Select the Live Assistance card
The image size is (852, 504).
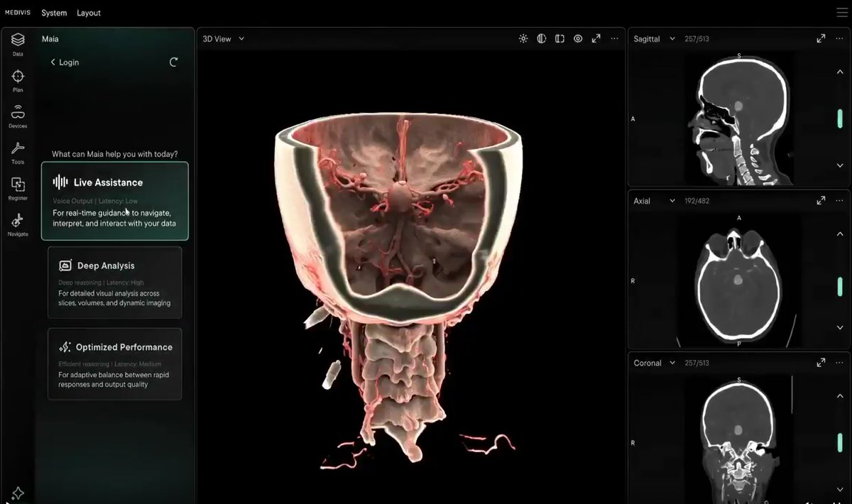click(115, 201)
